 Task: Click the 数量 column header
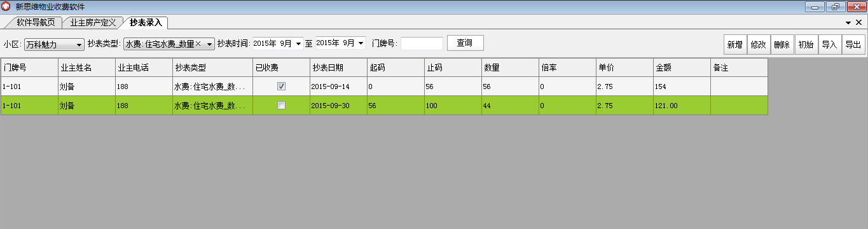coord(510,67)
